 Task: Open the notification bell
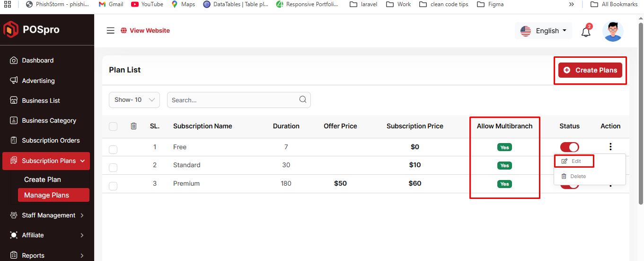[586, 32]
